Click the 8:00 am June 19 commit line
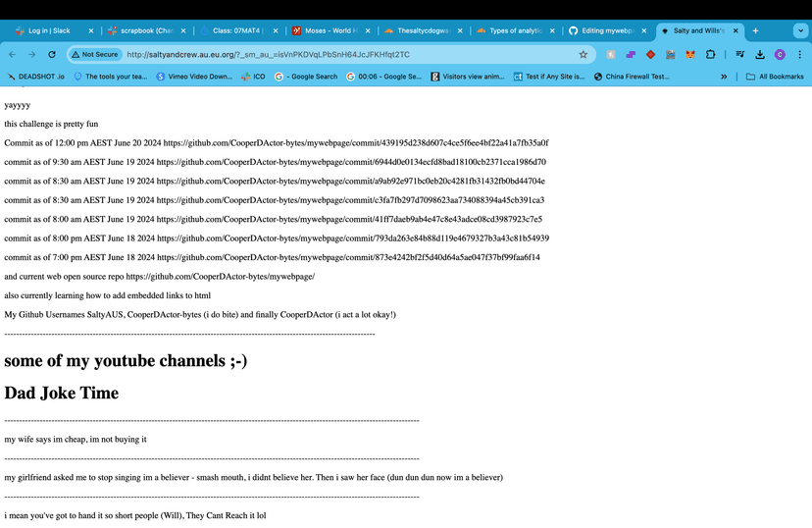 tap(274, 219)
